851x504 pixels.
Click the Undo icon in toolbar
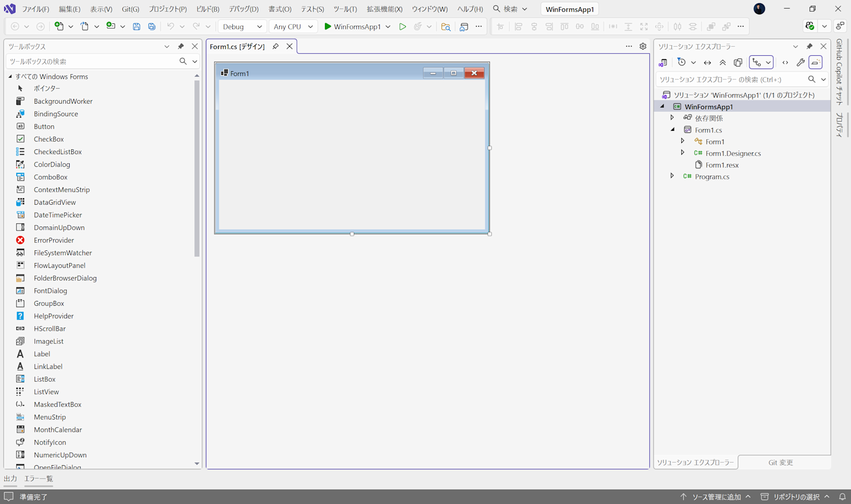pyautogui.click(x=170, y=27)
